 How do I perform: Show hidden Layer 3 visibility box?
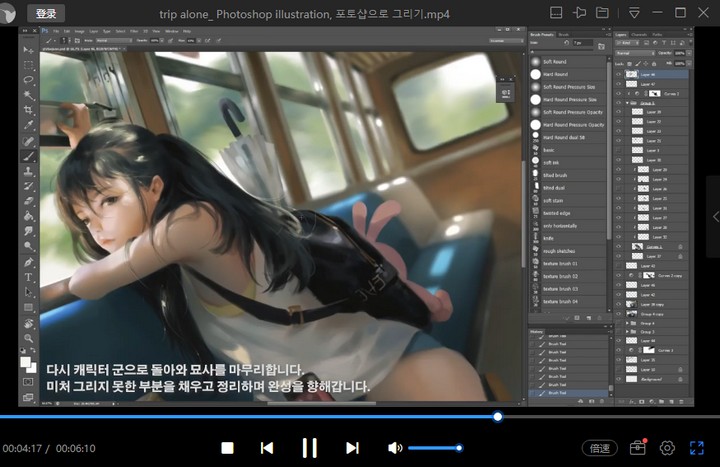[x=619, y=151]
